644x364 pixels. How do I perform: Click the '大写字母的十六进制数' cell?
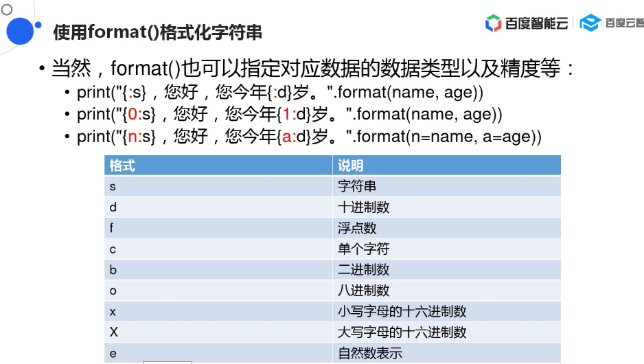pos(446,332)
